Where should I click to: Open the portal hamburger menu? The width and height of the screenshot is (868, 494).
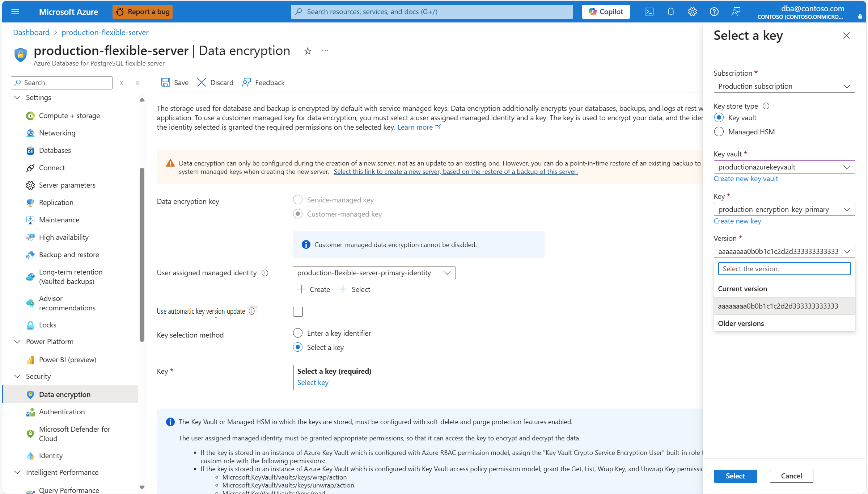click(15, 12)
